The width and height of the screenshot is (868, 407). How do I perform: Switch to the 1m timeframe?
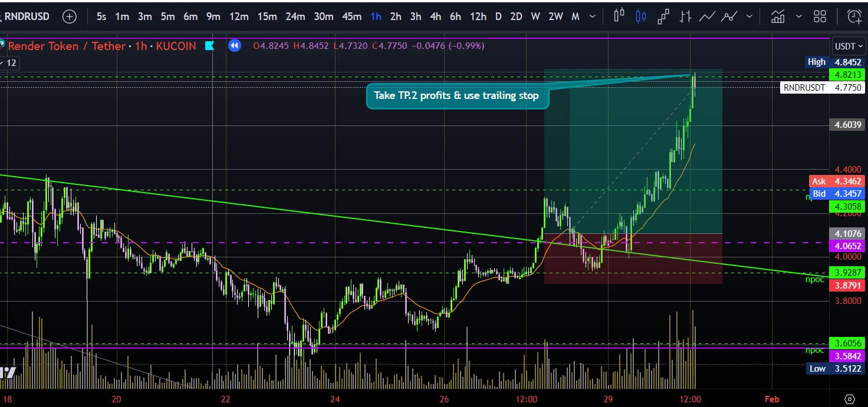pyautogui.click(x=122, y=16)
